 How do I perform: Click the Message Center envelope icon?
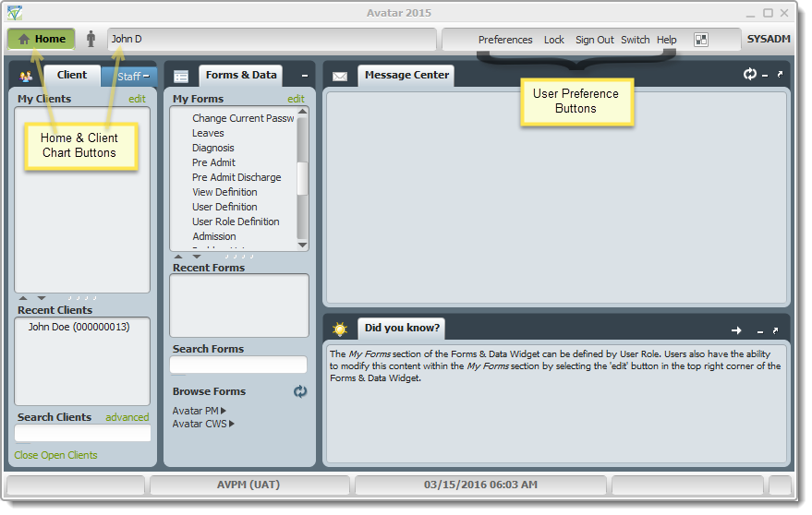coord(340,77)
